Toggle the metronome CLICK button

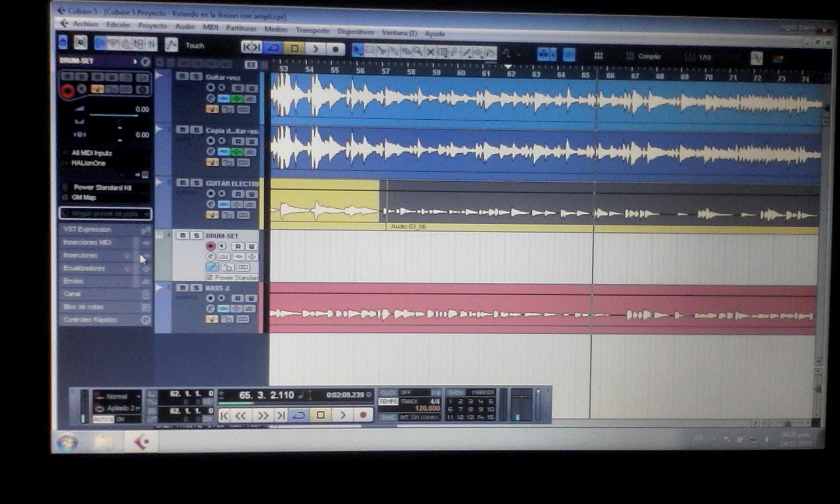pyautogui.click(x=388, y=393)
